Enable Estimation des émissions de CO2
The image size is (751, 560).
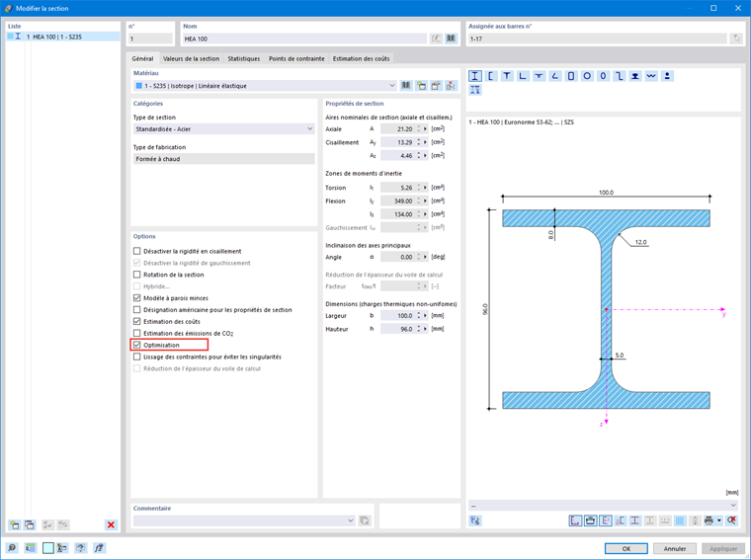(137, 333)
